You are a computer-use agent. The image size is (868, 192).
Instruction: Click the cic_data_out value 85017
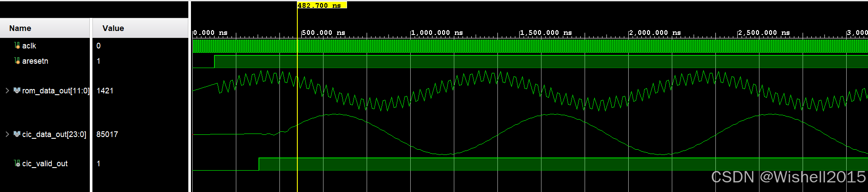(107, 134)
